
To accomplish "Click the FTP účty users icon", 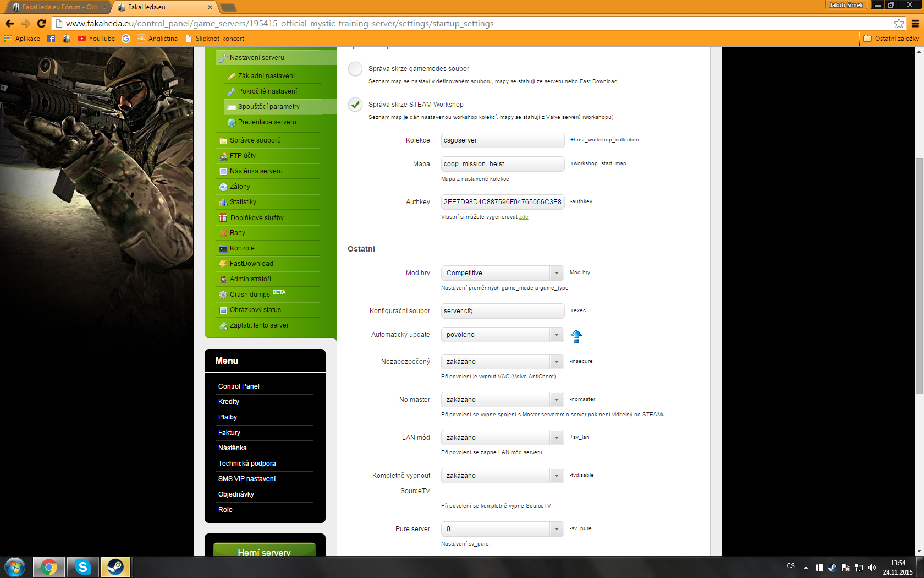I will click(223, 156).
